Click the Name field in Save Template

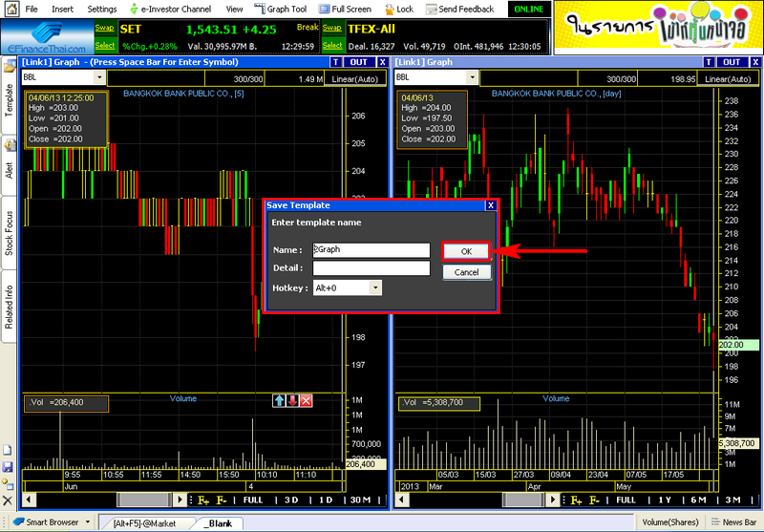tap(371, 250)
